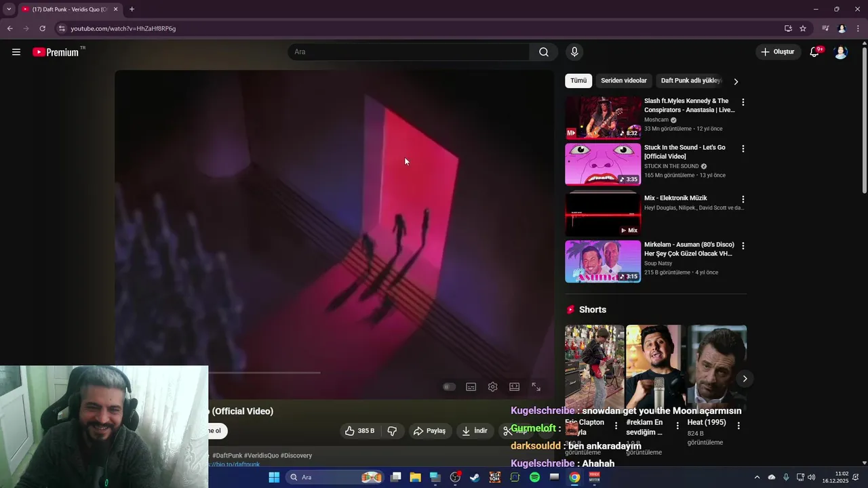Open Mirkelam Asuman video thumbnail
Image resolution: width=868 pixels, height=488 pixels.
pyautogui.click(x=603, y=262)
